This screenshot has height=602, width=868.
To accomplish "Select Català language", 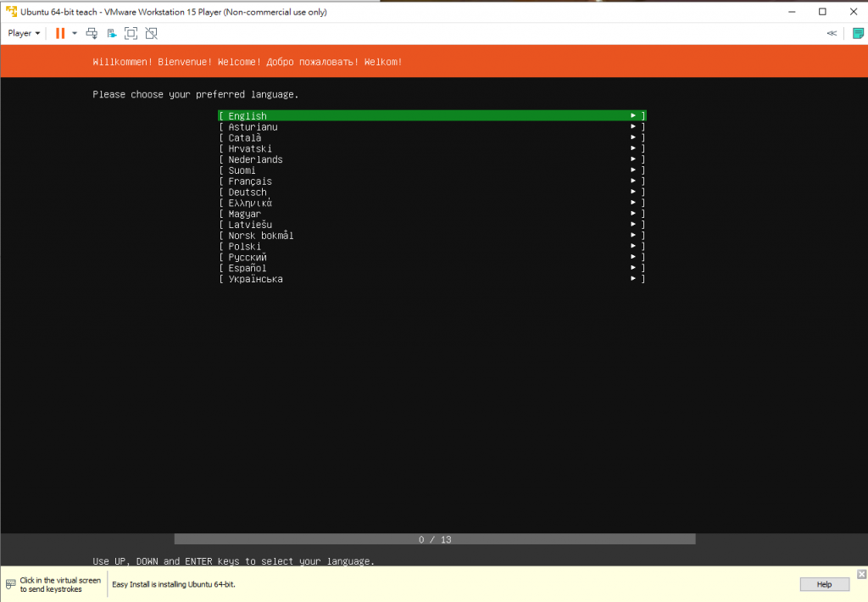I will click(431, 137).
